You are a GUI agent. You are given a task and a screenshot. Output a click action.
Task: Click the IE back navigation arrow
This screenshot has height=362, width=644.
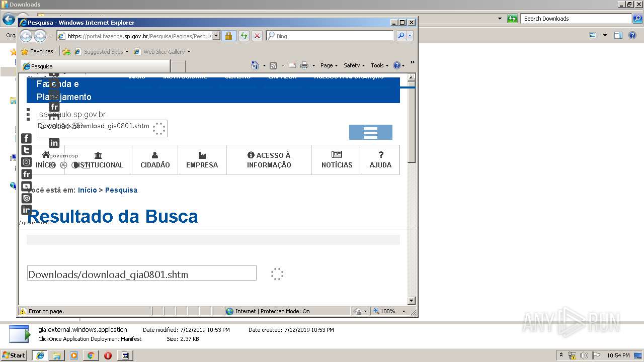click(x=26, y=36)
